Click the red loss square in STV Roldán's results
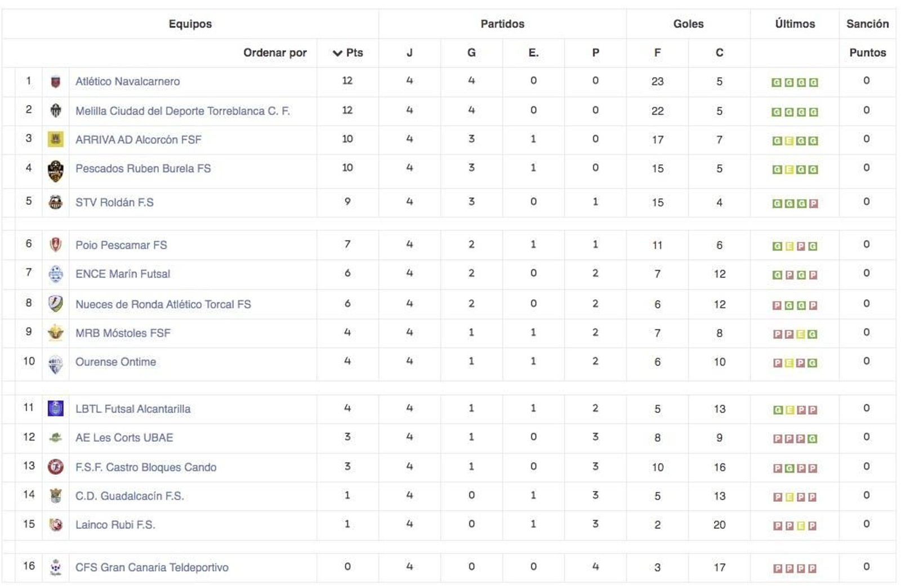This screenshot has width=901, height=588. (813, 204)
